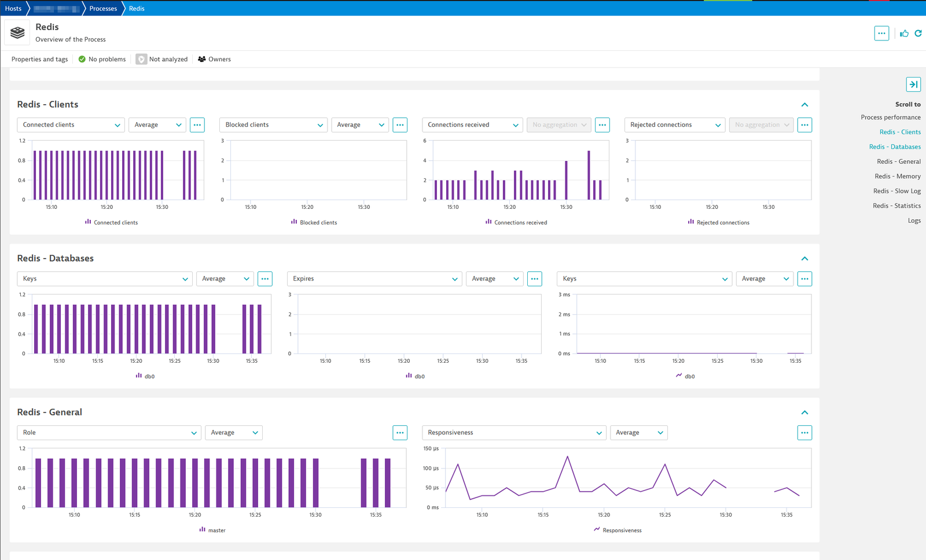Screen dimensions: 926x560
Task: Toggle the master legend entry
Action: pos(212,530)
